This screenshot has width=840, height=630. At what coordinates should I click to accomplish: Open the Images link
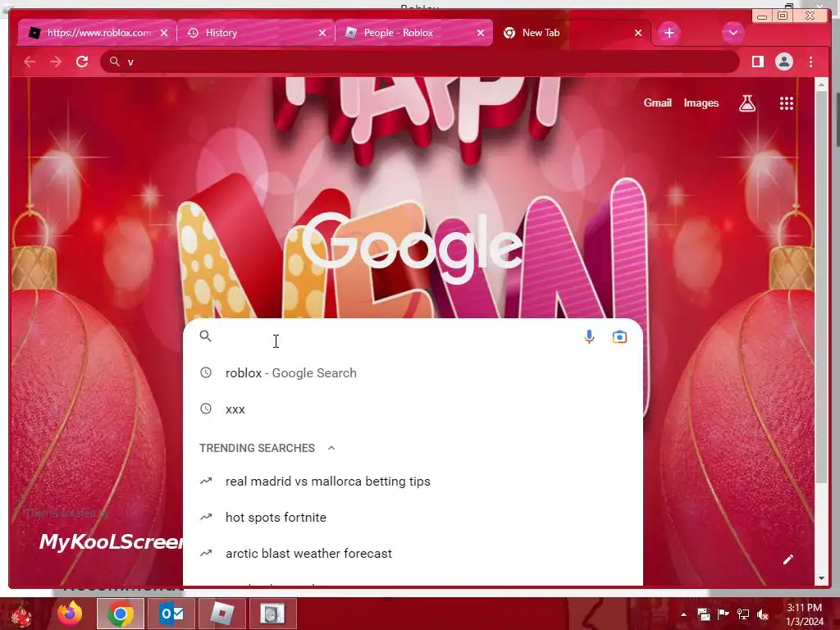701,103
